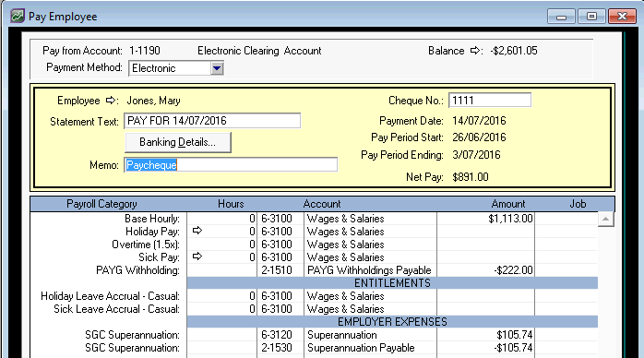The width and height of the screenshot is (644, 358).
Task: Maximize the Pay Employee window
Action: (591, 17)
